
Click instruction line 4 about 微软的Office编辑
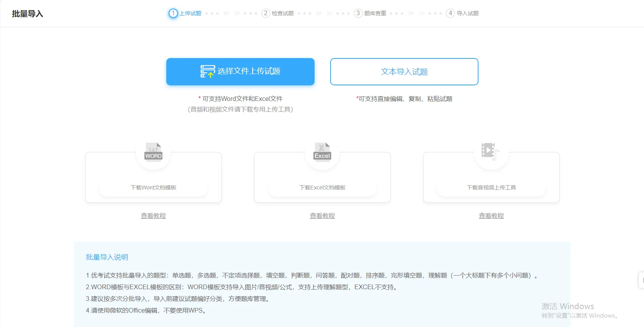click(x=146, y=310)
